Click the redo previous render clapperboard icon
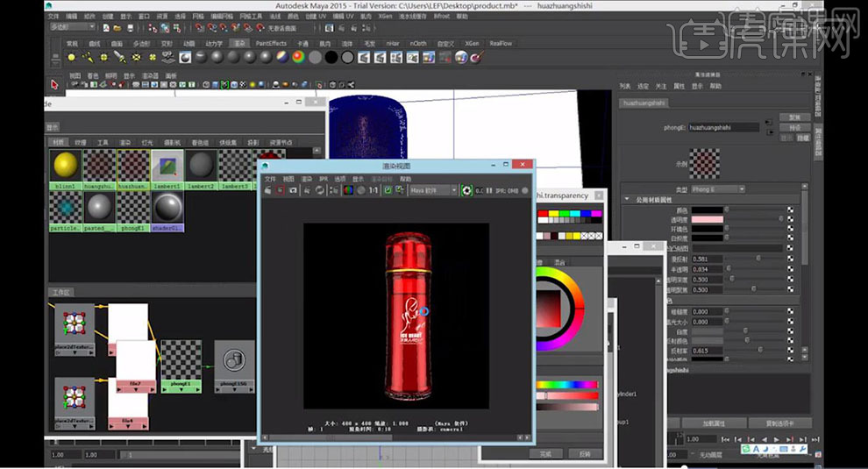Image resolution: width=868 pixels, height=469 pixels. 268,190
